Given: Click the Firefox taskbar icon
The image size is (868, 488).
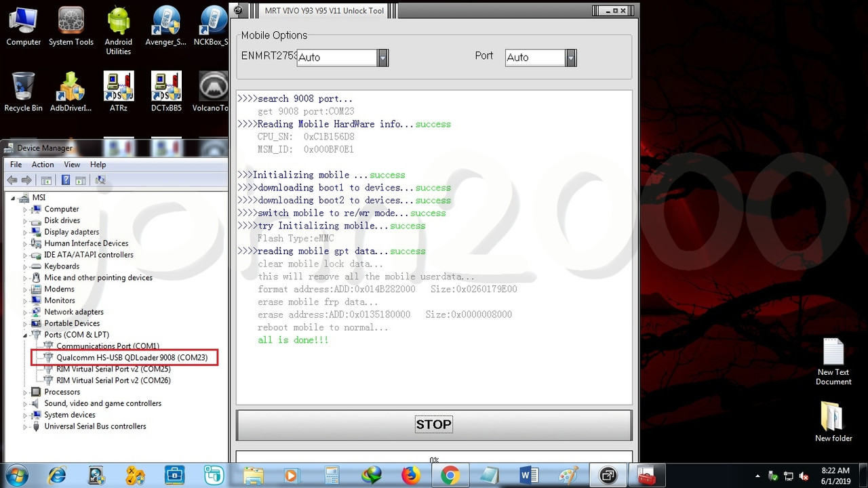Looking at the screenshot, I should pyautogui.click(x=410, y=476).
